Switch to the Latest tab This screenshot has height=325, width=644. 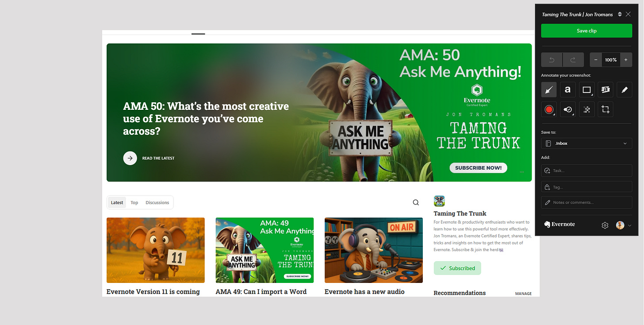(117, 202)
